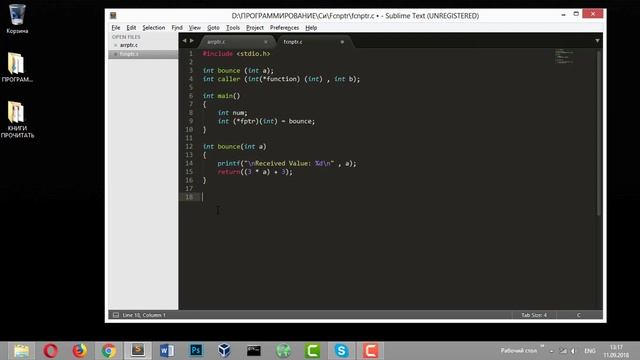Open the File menu
Screen dimensions: 640x360
pyautogui.click(x=116, y=28)
